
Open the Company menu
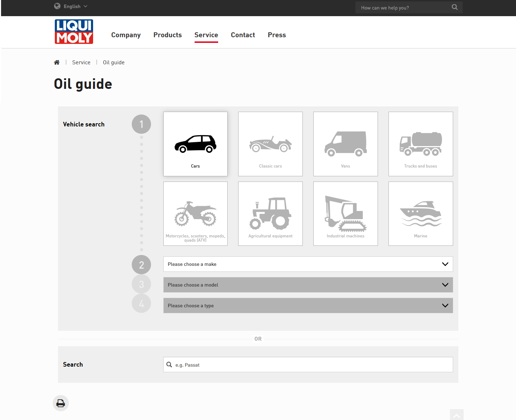[x=126, y=35]
